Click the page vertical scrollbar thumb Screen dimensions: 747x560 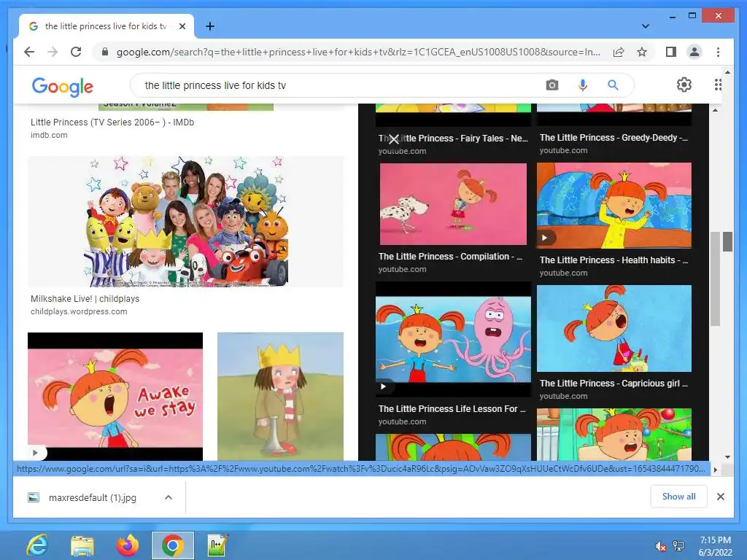click(x=727, y=242)
